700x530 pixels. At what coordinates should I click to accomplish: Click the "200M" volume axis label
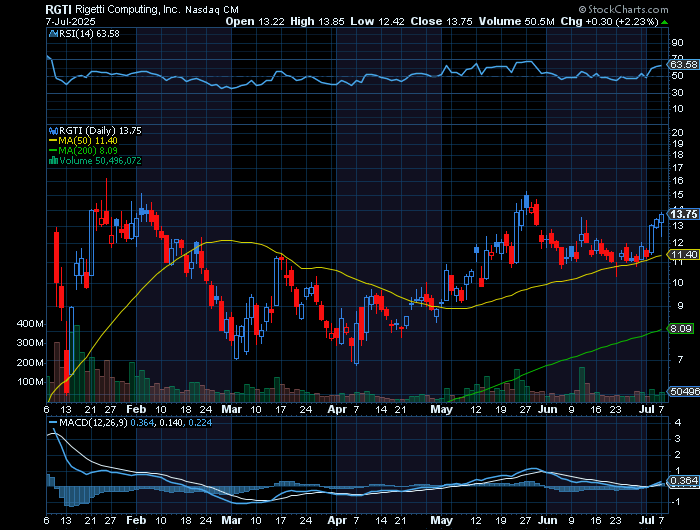coord(30,363)
